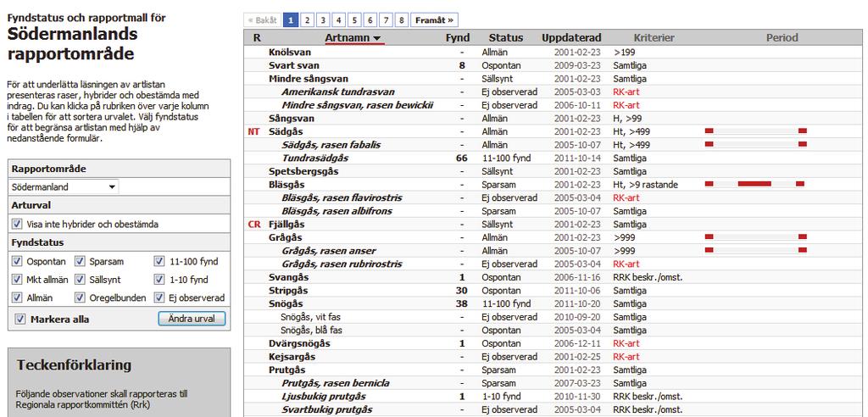Sort table by Uppdaterad column
This screenshot has width=868, height=417.
coord(571,37)
